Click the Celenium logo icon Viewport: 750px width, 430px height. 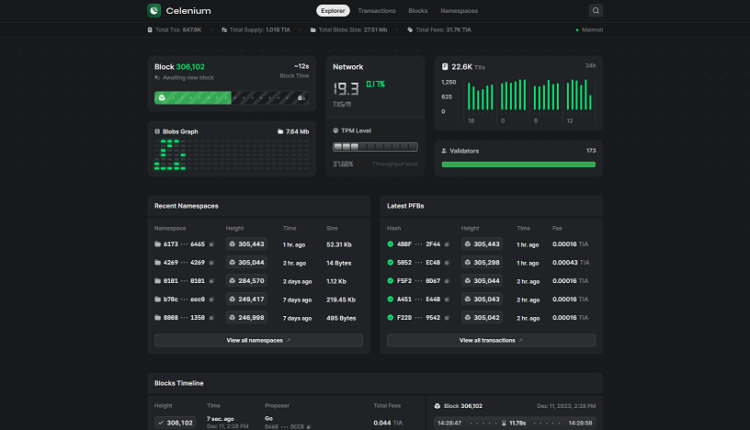[x=154, y=11]
